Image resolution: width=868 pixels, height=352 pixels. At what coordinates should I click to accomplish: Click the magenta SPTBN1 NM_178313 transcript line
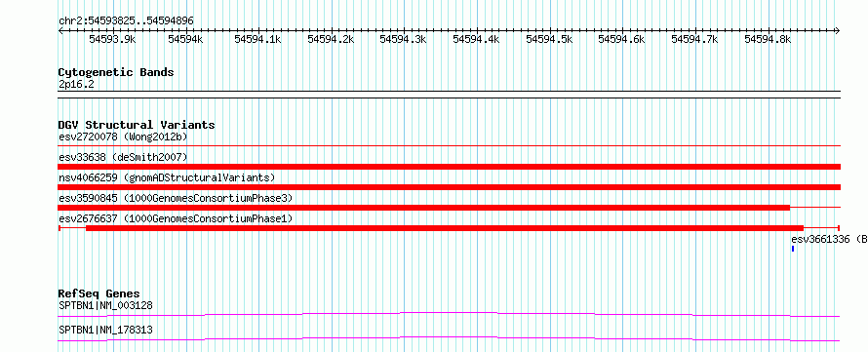[x=449, y=338]
